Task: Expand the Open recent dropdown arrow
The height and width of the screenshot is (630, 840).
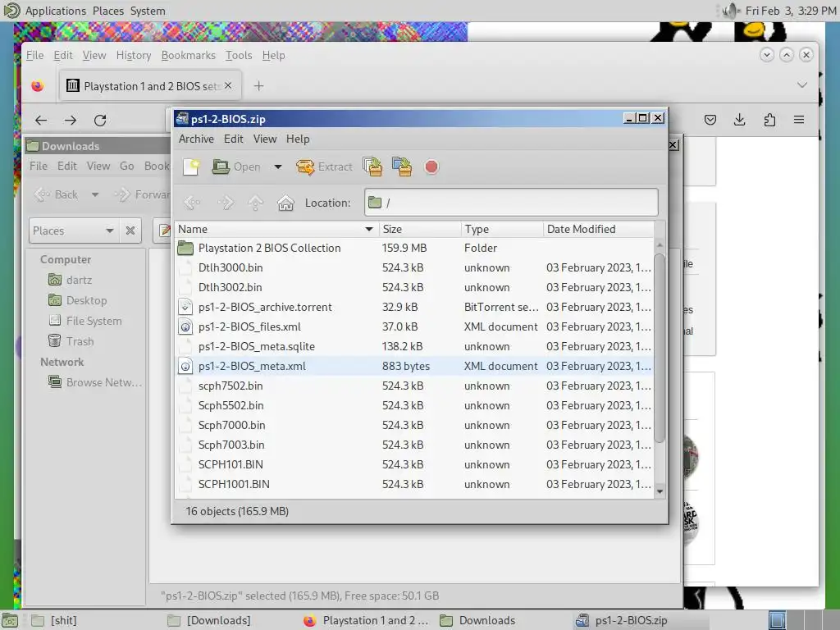Action: click(277, 167)
